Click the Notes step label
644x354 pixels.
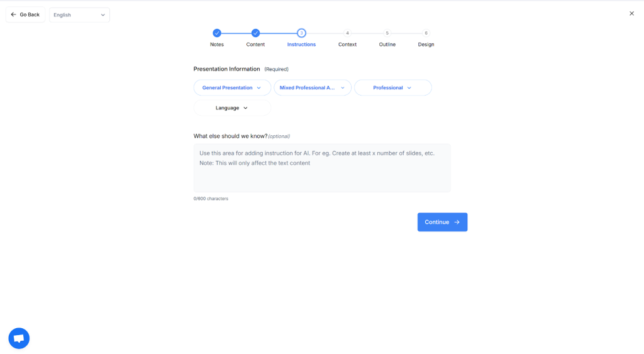[x=217, y=45]
